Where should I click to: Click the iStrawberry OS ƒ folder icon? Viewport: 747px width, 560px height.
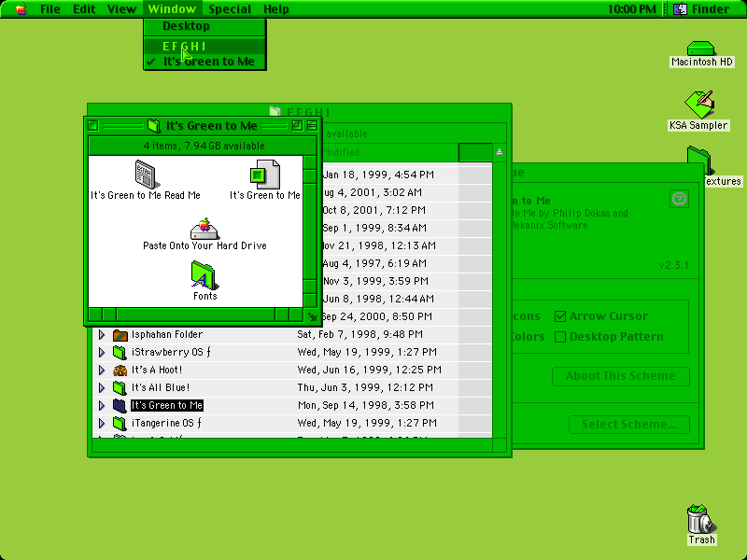[x=120, y=352]
